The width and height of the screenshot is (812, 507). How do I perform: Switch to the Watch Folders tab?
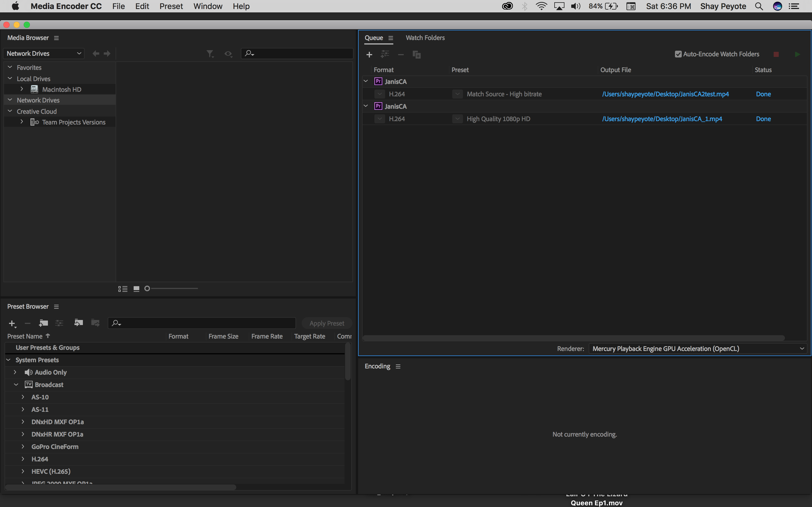pos(425,37)
